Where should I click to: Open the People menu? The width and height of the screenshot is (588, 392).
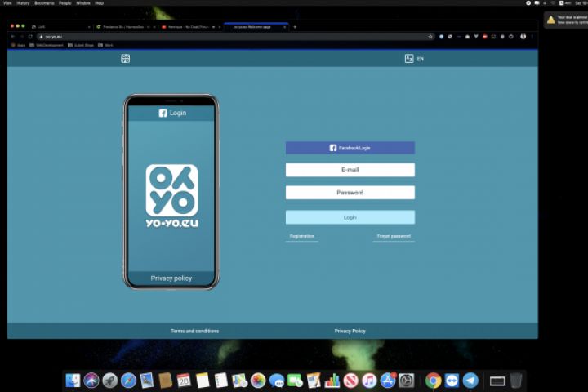pos(65,3)
